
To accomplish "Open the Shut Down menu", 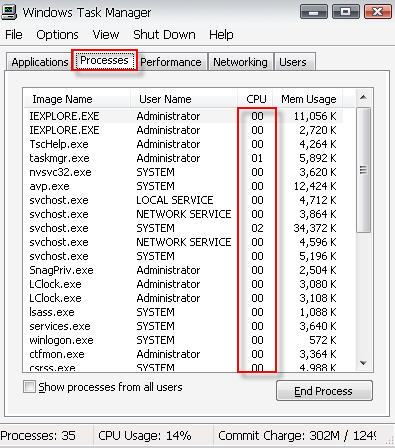I will pos(164,35).
